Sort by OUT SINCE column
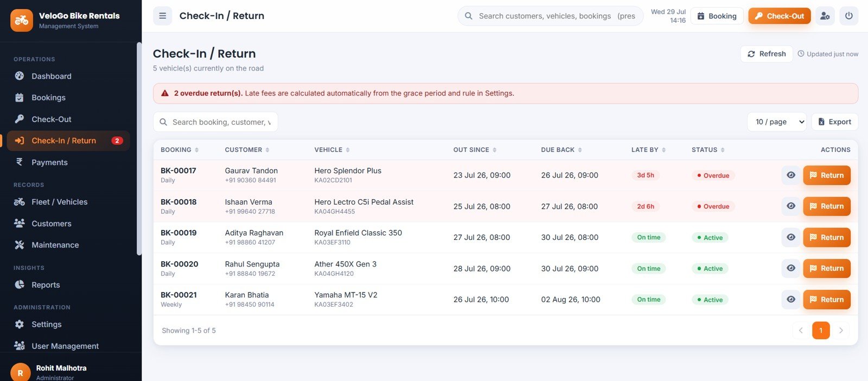 point(475,150)
